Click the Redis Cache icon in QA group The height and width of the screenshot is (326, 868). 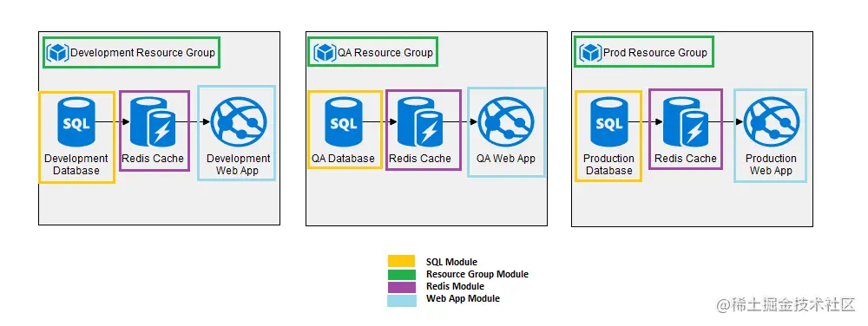point(419,121)
